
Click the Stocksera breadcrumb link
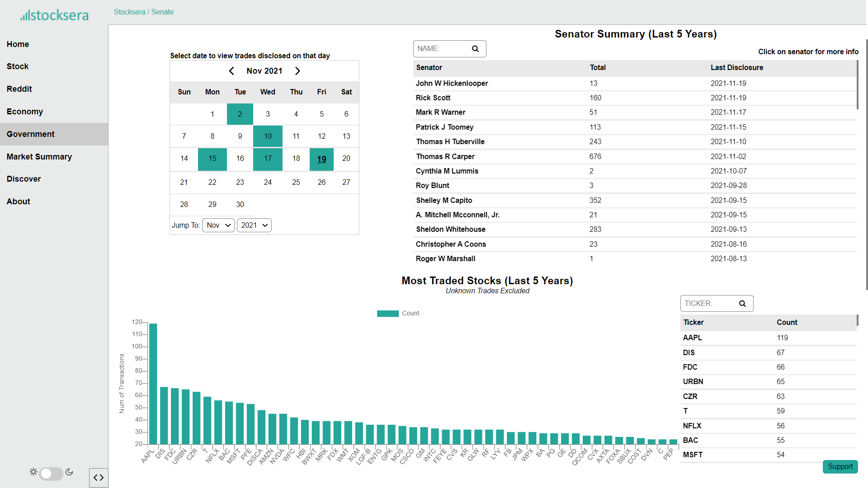coord(129,12)
